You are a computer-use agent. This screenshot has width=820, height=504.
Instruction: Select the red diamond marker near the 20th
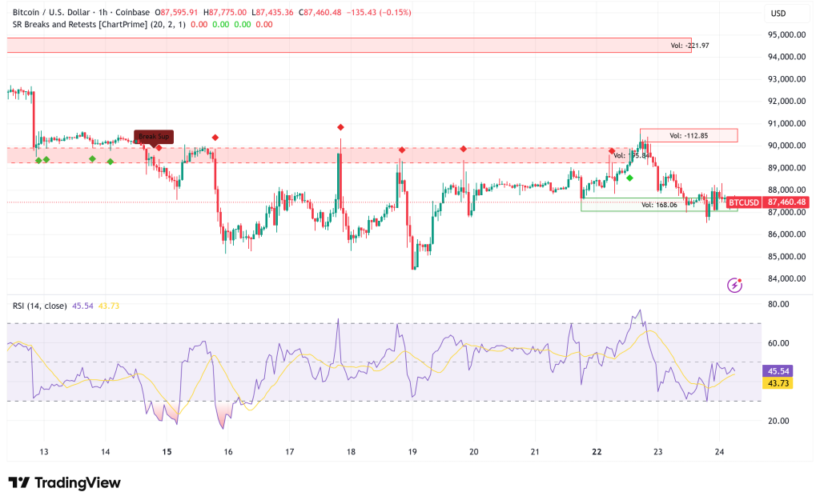463,149
